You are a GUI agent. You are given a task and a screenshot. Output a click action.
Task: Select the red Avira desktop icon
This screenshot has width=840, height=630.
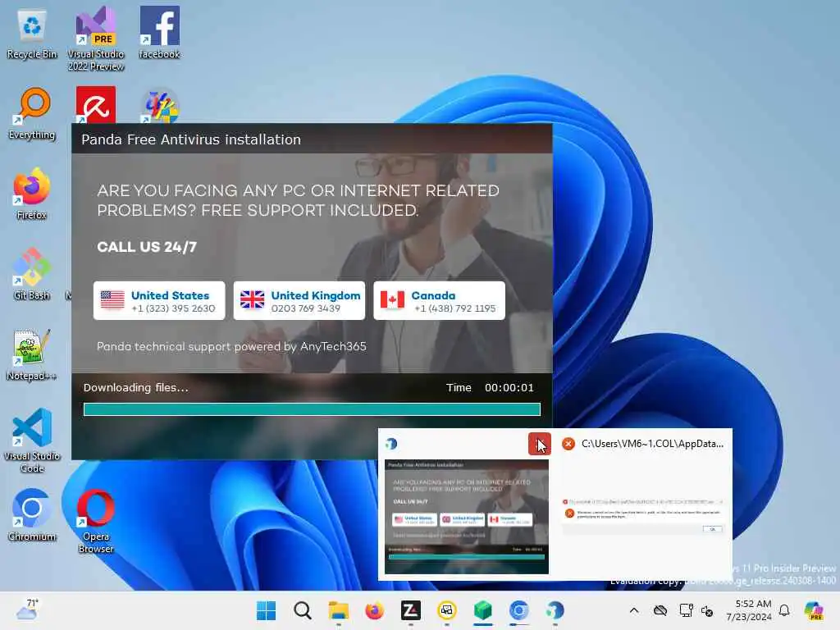point(96,105)
